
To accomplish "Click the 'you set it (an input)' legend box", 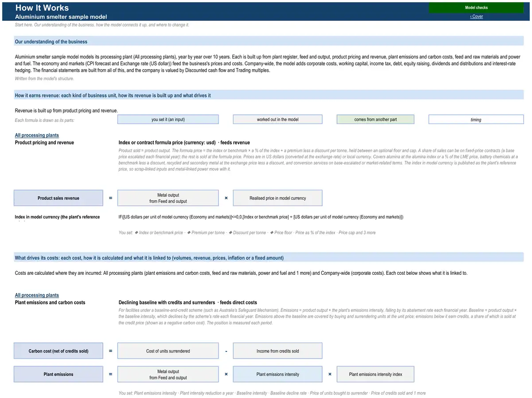I will click(168, 119).
